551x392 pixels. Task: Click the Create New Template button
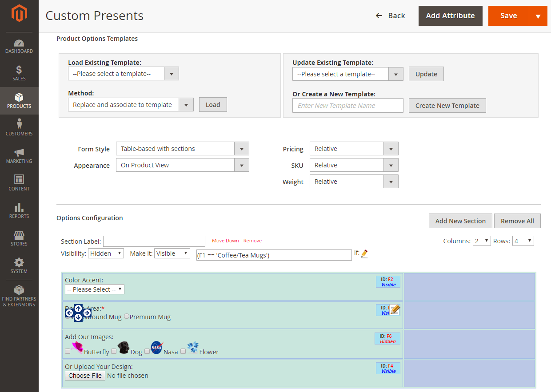(x=447, y=105)
